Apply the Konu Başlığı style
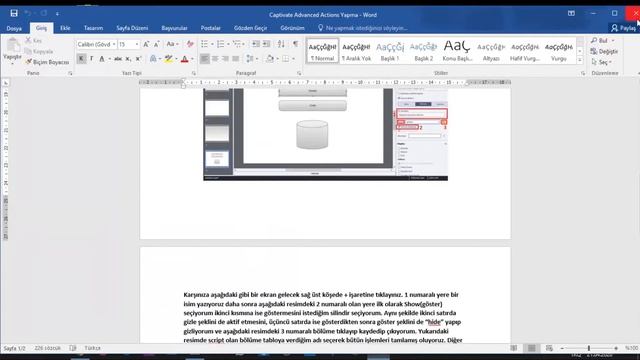This screenshot has height=360, width=640. tap(457, 51)
